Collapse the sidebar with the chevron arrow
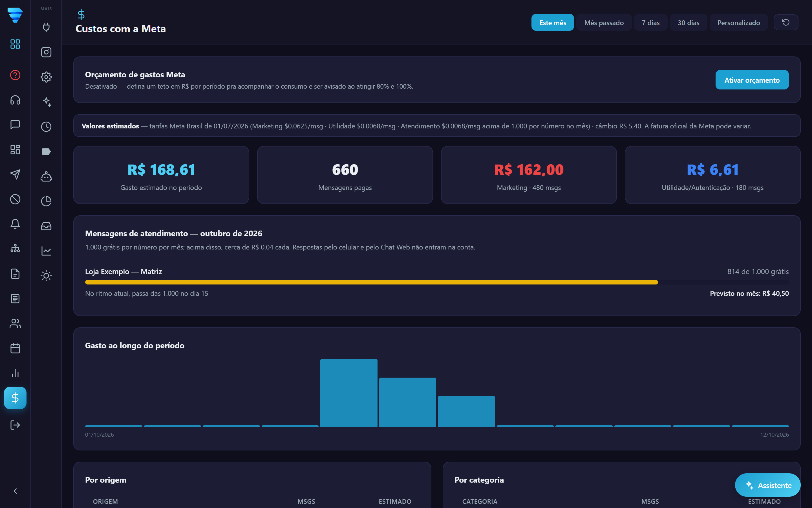 point(15,491)
